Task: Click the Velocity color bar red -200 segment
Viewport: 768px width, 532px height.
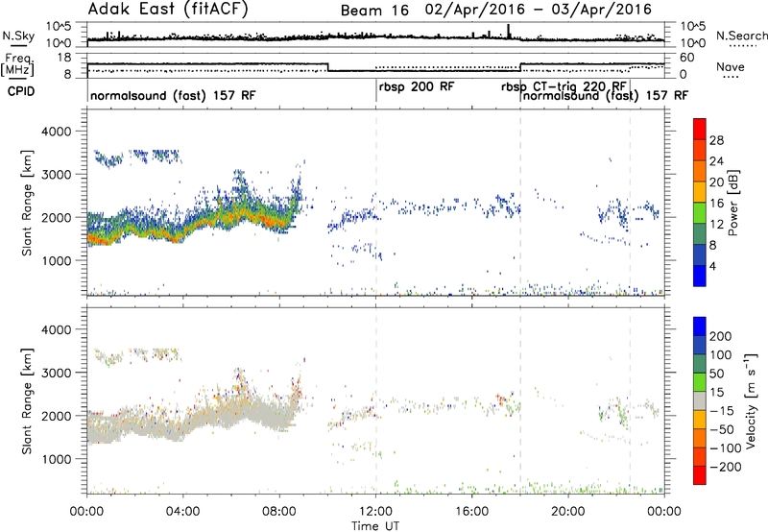Action: click(700, 475)
